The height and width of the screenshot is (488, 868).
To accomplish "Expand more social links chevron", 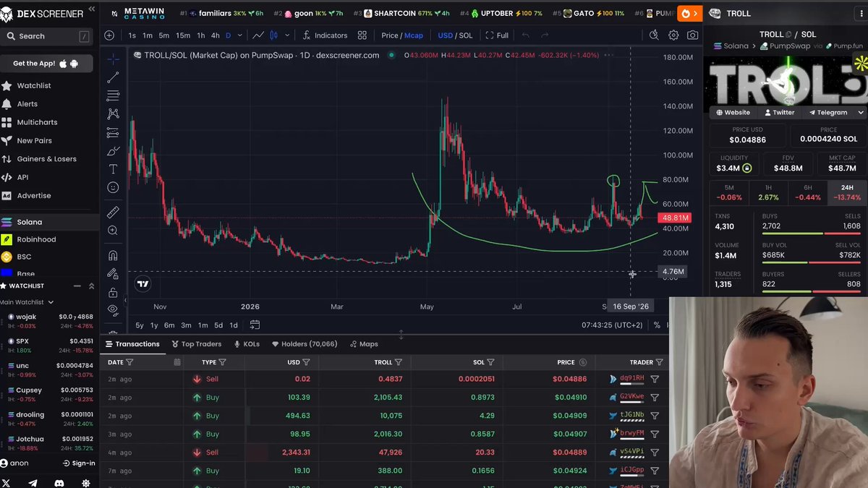I will pyautogui.click(x=861, y=113).
